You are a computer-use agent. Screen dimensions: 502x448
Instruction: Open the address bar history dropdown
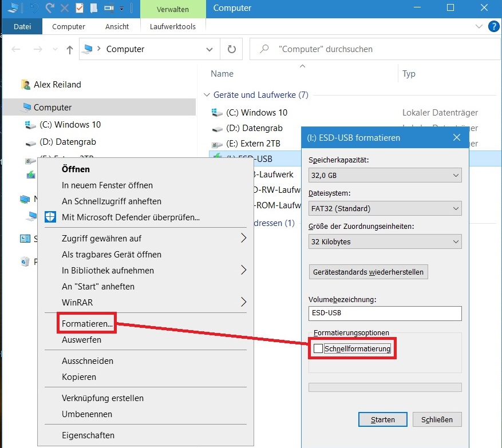pyautogui.click(x=210, y=49)
